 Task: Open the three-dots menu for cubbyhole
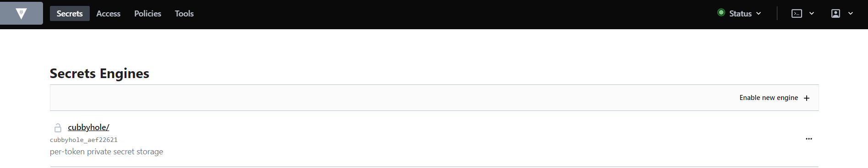click(x=809, y=139)
